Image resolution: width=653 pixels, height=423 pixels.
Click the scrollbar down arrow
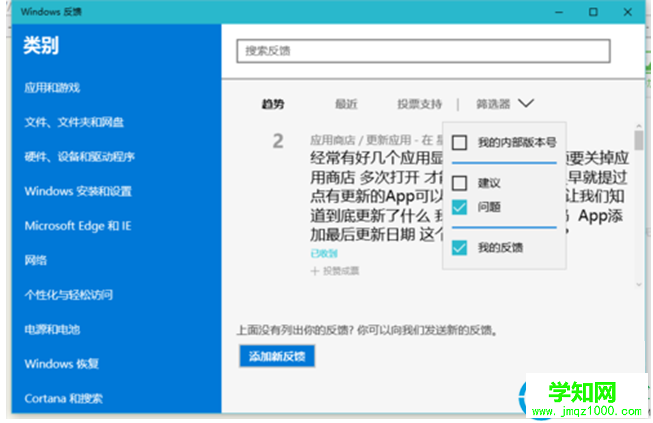click(639, 285)
